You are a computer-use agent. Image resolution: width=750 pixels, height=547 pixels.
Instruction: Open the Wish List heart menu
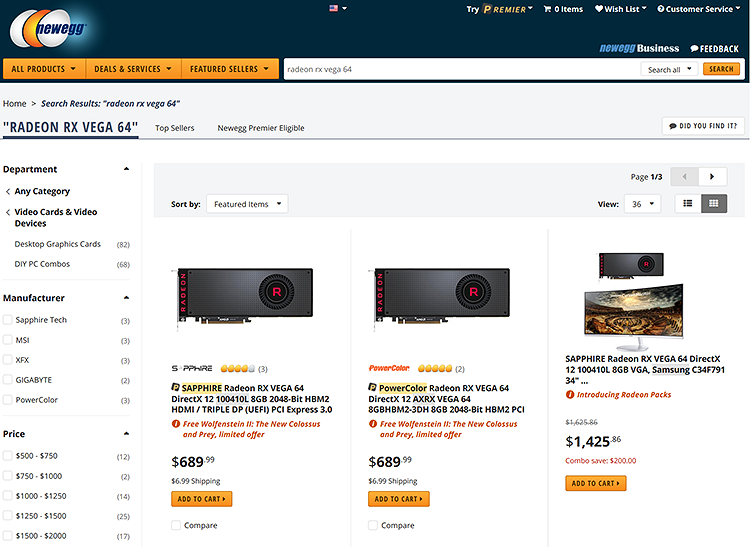(620, 9)
